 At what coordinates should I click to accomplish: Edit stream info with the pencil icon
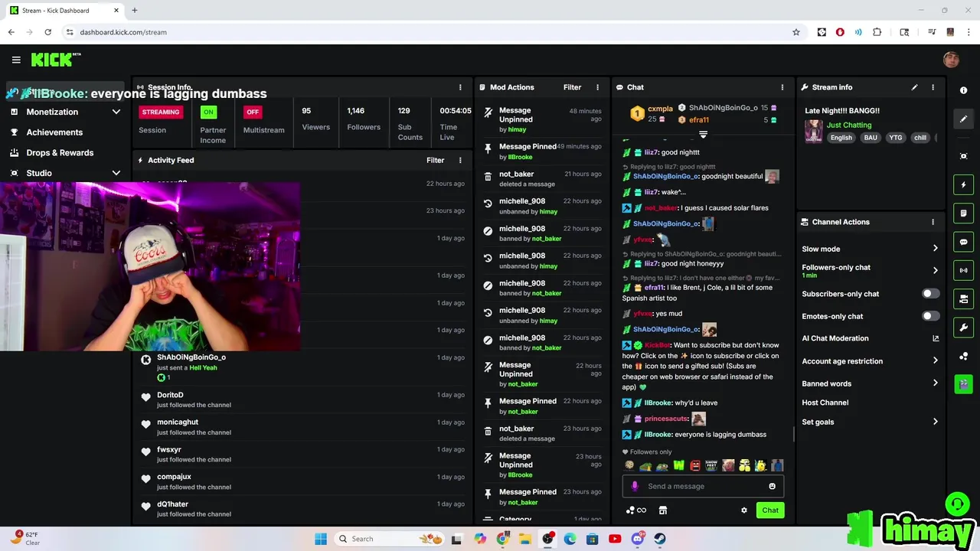[914, 87]
